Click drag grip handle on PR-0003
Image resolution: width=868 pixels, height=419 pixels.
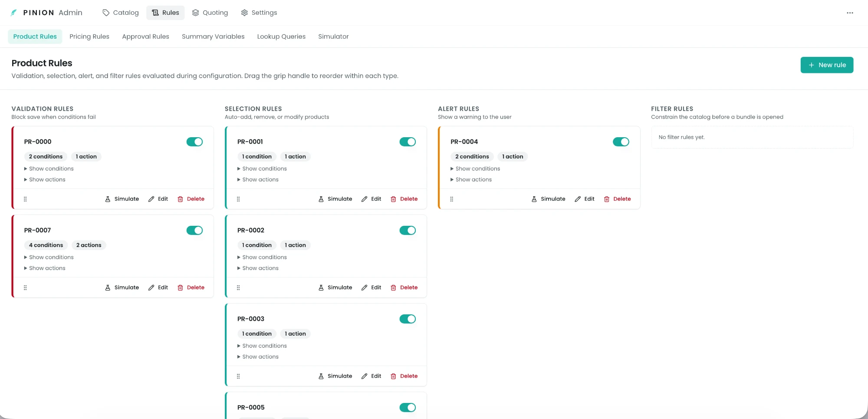click(238, 376)
